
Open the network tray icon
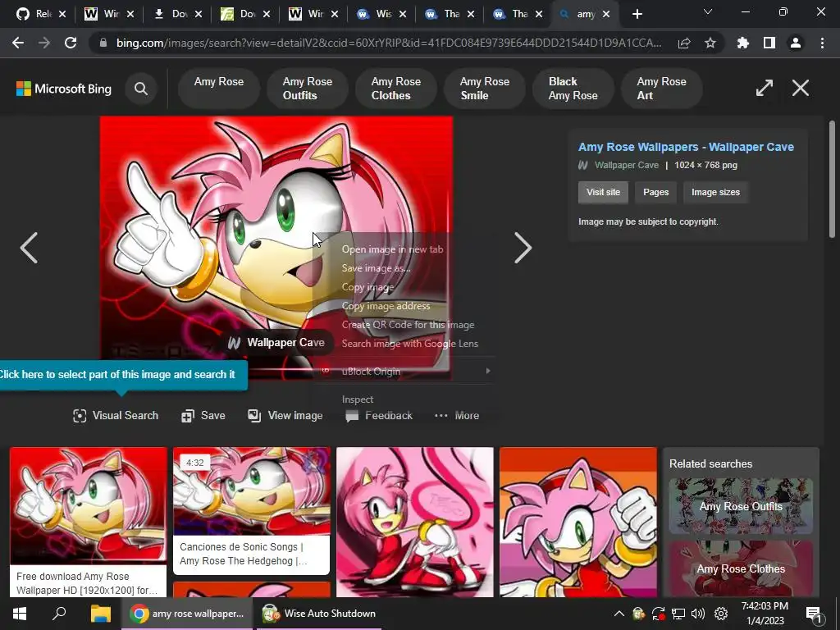678,614
